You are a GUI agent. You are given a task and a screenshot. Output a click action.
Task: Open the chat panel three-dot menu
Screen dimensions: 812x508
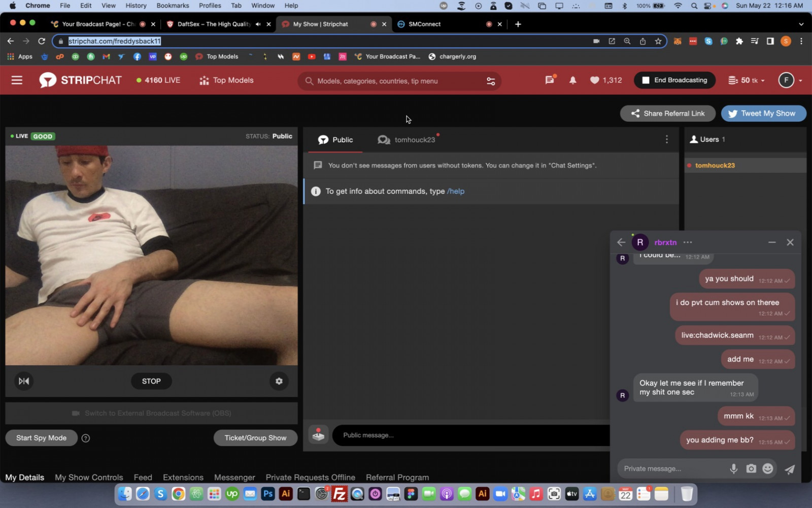point(666,140)
